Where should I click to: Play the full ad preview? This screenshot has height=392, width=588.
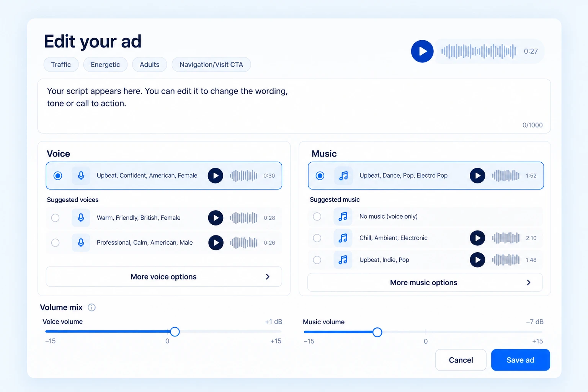coord(422,51)
